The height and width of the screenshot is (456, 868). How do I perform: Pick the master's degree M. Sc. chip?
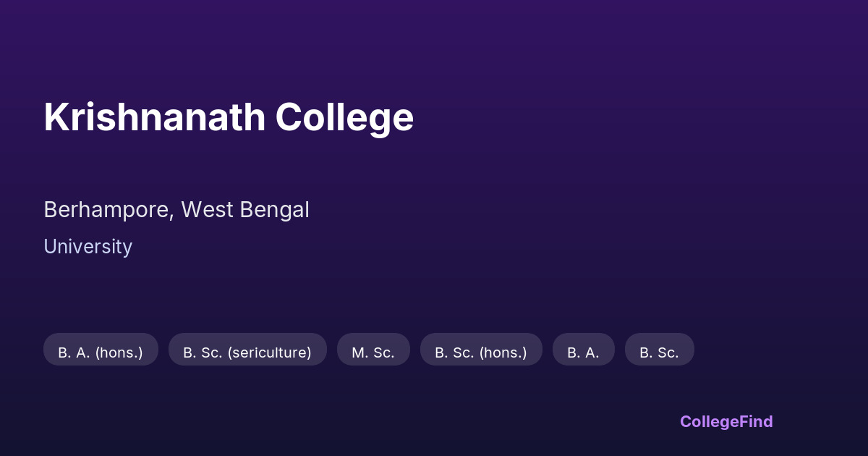point(373,352)
